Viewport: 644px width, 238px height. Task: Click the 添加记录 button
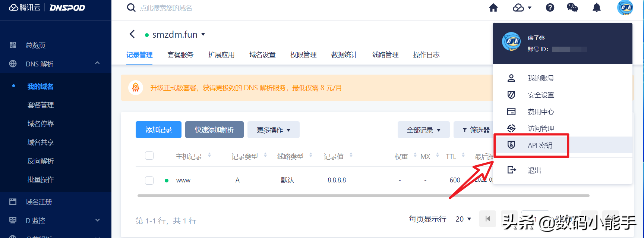coord(158,130)
